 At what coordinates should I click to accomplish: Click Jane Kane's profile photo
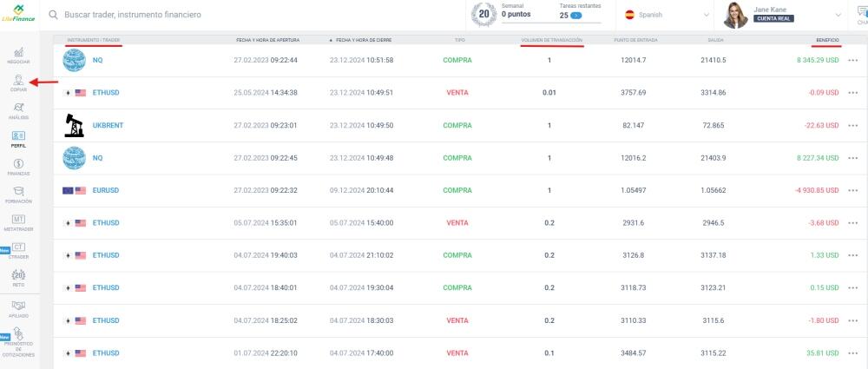(x=735, y=15)
